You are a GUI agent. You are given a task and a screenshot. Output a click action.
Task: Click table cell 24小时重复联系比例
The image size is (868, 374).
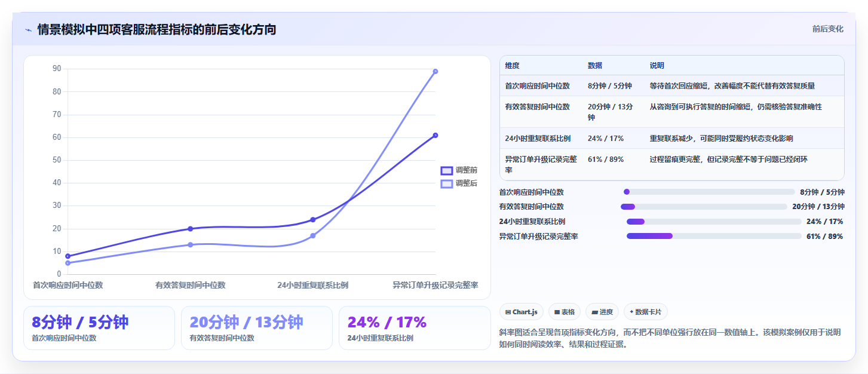[x=538, y=139]
